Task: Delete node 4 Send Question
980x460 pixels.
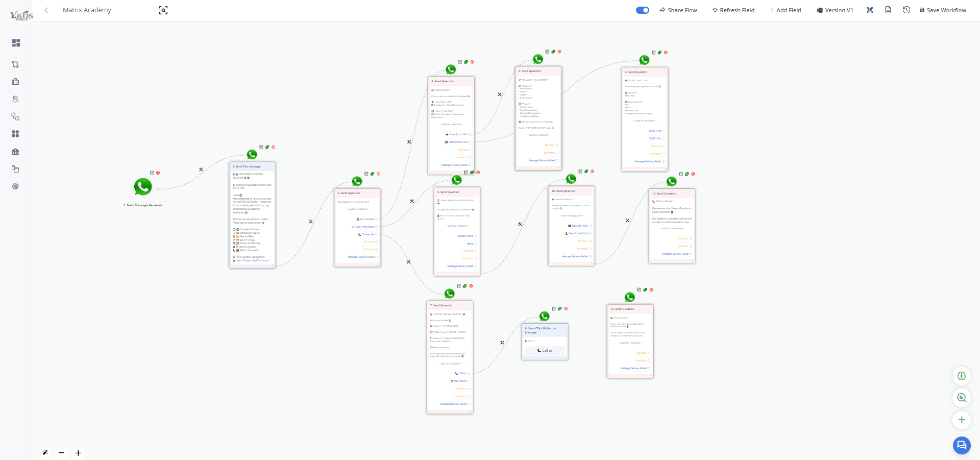Action: point(472,62)
